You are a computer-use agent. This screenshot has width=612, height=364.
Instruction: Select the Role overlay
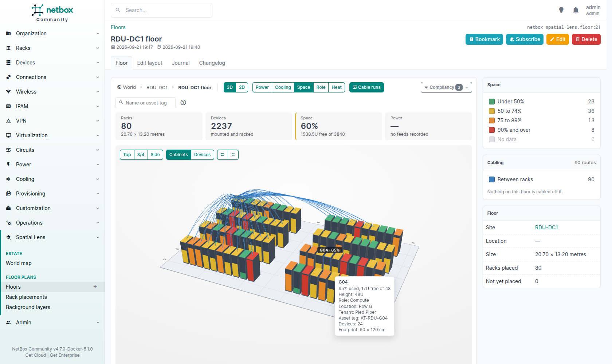pos(321,87)
